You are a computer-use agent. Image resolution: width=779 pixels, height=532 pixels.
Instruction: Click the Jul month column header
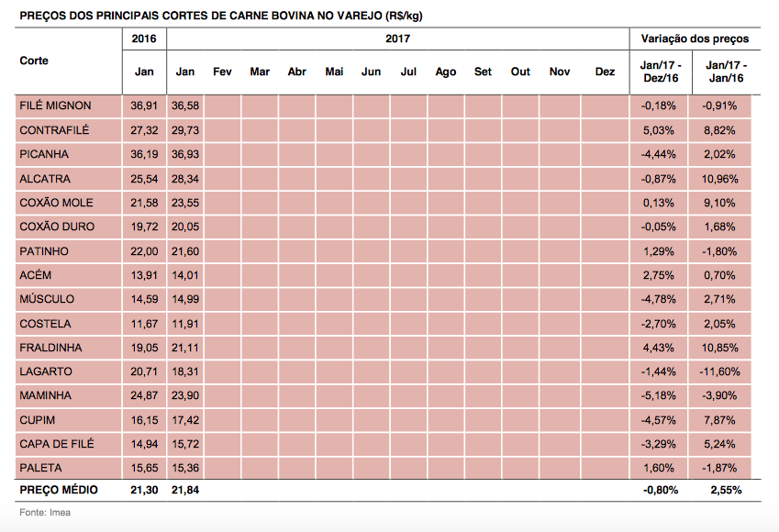pyautogui.click(x=408, y=72)
